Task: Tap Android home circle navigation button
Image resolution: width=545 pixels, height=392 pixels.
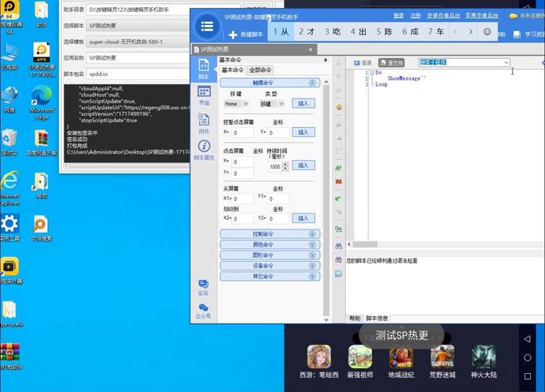Action: 527,358
